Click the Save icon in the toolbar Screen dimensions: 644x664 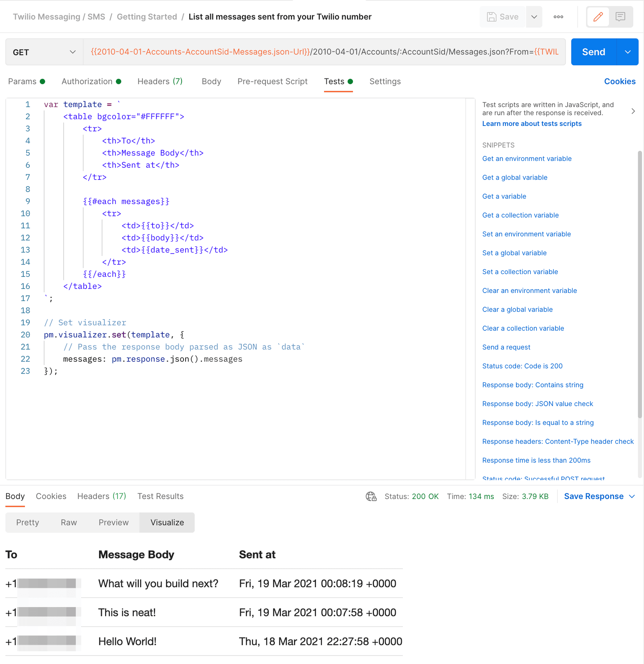[492, 16]
